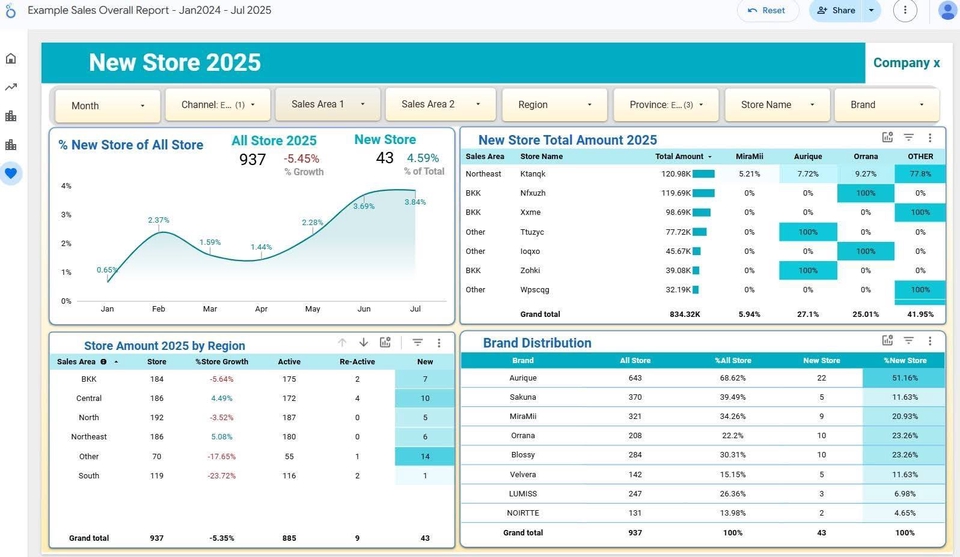The width and height of the screenshot is (960, 557).
Task: Select the Nfxuzh store name
Action: (x=533, y=193)
